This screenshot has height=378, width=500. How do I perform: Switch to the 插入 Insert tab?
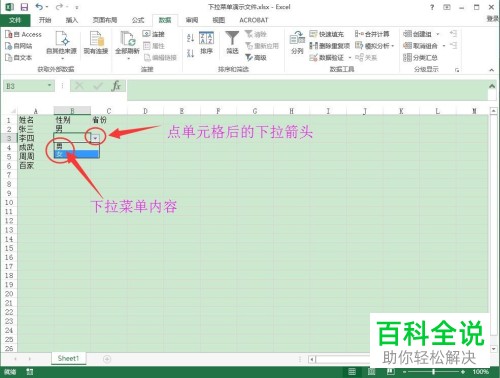pos(72,20)
